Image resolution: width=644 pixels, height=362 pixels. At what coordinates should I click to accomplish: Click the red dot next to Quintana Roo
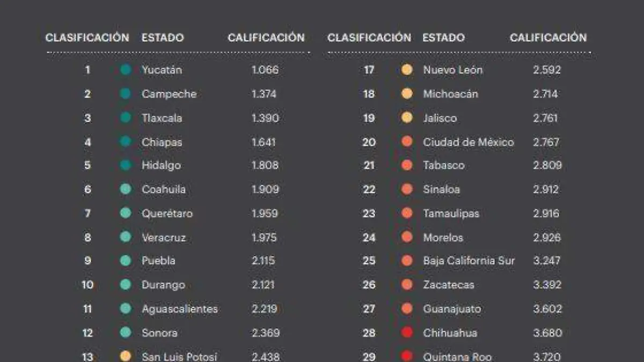click(x=407, y=356)
